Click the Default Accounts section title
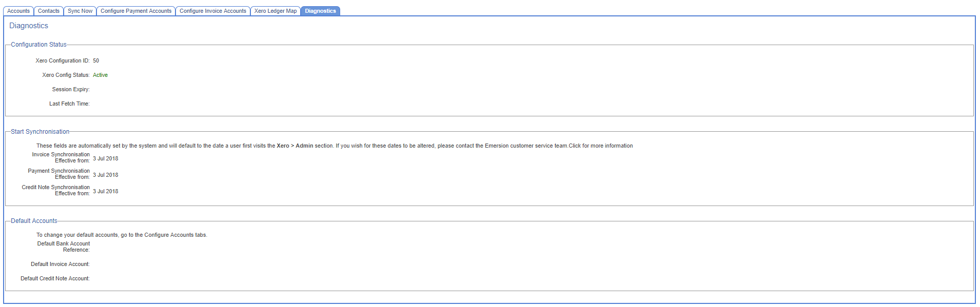Viewport: 980px width, 307px height. [x=34, y=221]
